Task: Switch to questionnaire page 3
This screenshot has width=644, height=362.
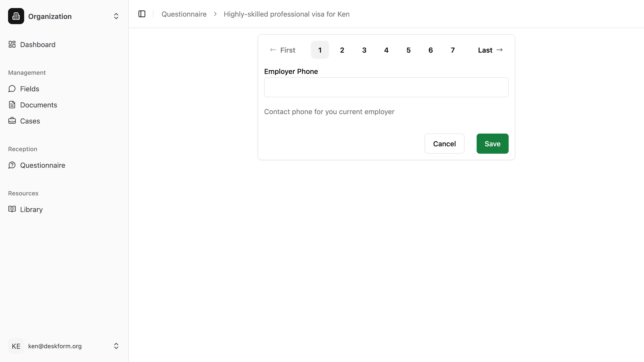Action: (364, 50)
